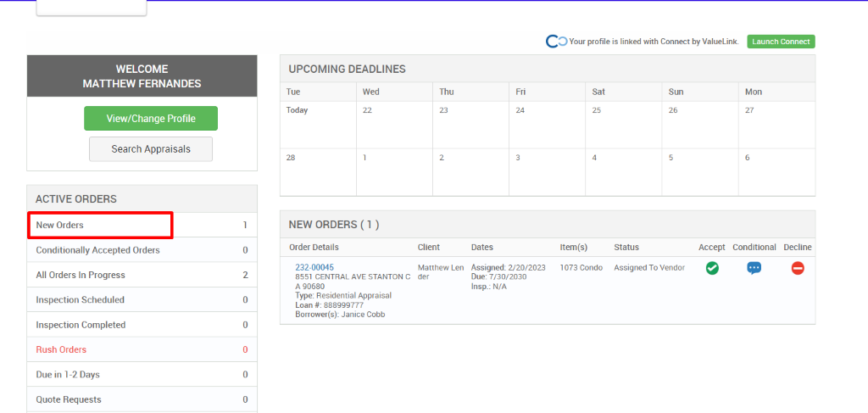The height and width of the screenshot is (413, 868).
Task: Click the Accept column header
Action: point(712,248)
